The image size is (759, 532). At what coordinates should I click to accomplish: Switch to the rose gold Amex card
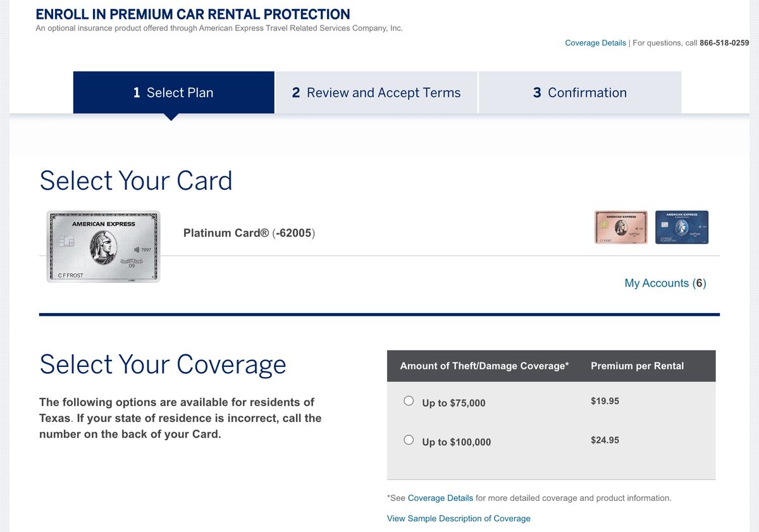[620, 226]
